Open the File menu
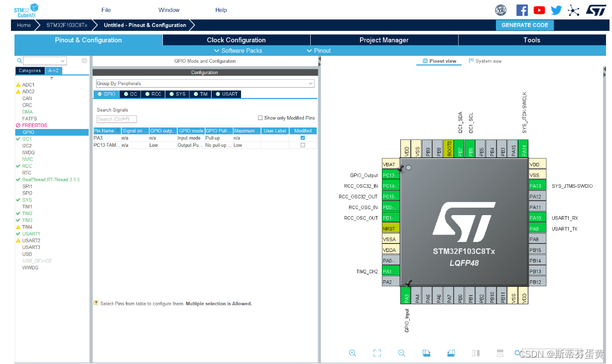 (x=106, y=10)
